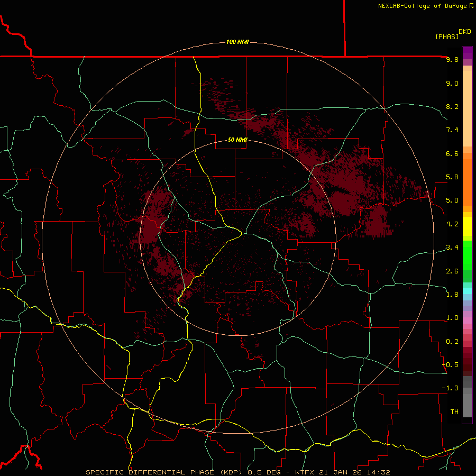This screenshot has height=476, width=476.
Task: Click the 5.0 value on the color scale
Action: pos(452,200)
